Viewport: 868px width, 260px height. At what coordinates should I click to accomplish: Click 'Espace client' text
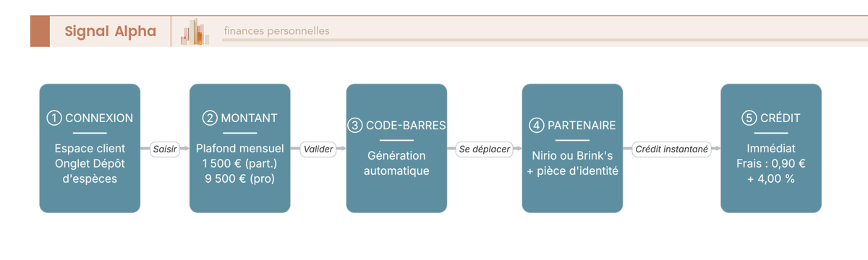tap(90, 148)
